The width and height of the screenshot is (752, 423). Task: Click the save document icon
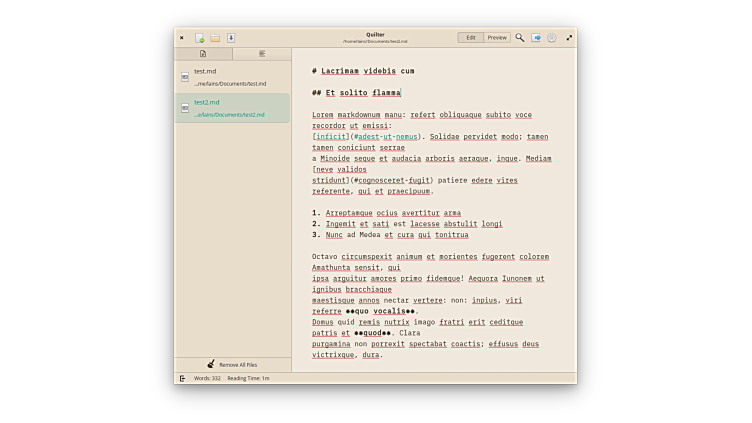231,38
